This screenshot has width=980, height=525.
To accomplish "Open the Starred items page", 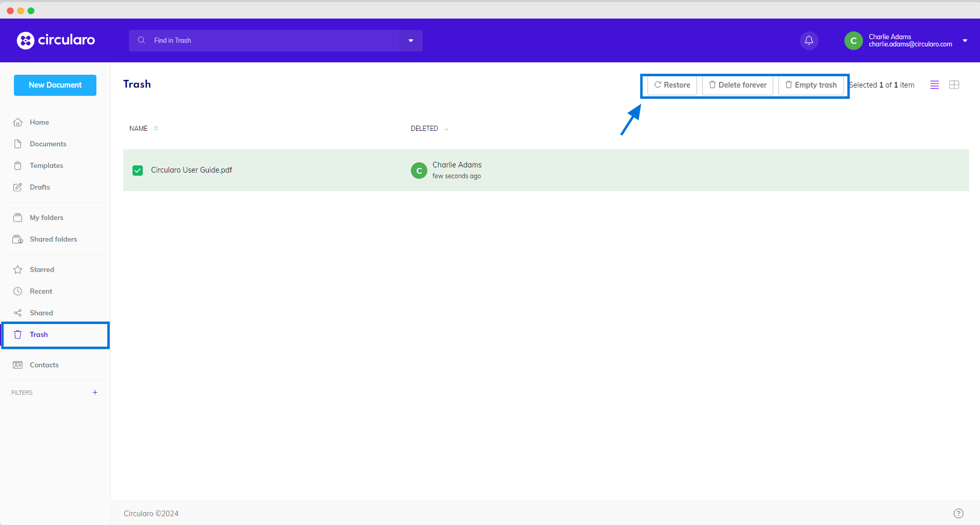I will (42, 270).
